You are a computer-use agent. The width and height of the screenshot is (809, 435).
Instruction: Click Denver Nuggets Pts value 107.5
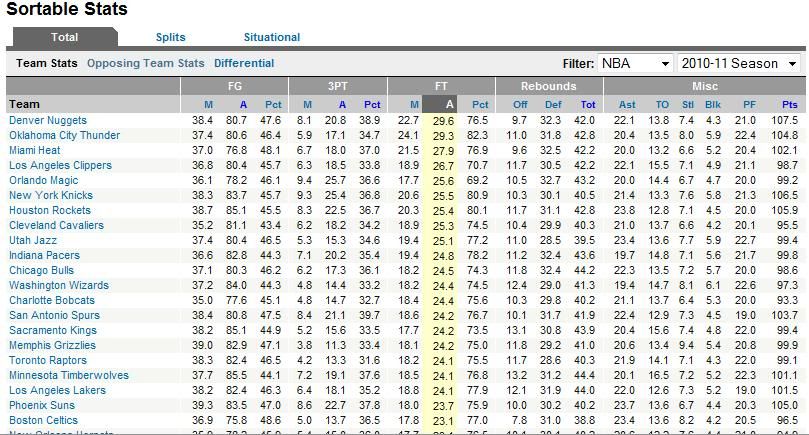pos(785,120)
